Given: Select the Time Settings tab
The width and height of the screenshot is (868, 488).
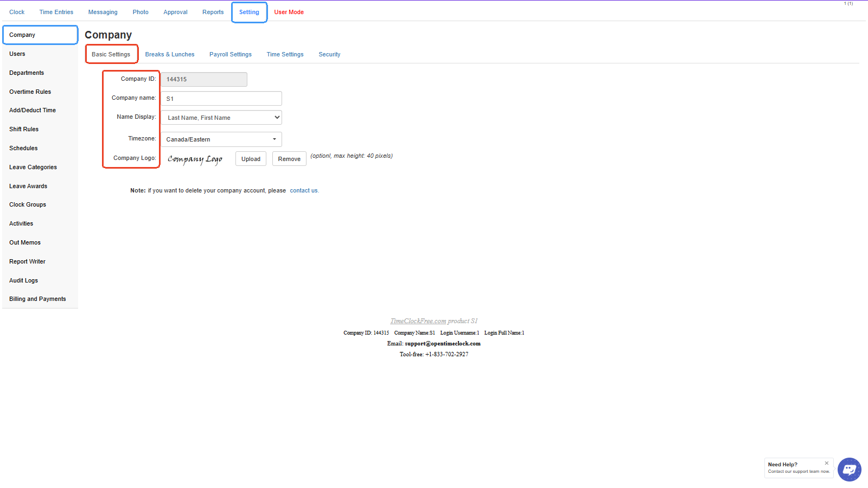Looking at the screenshot, I should pos(285,55).
